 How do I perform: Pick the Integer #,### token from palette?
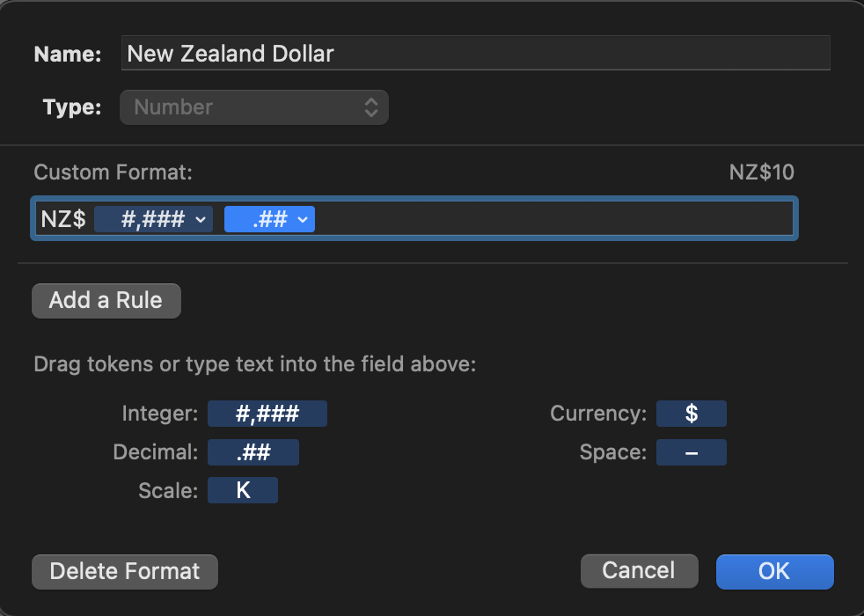[267, 414]
